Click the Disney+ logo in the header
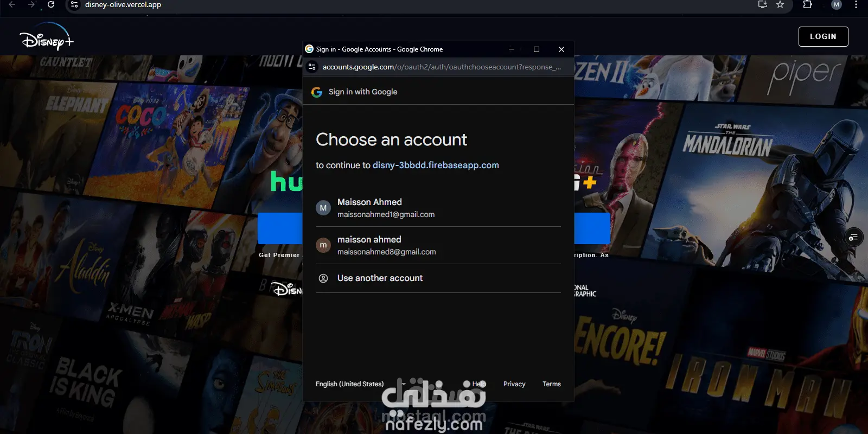The height and width of the screenshot is (434, 868). (47, 36)
